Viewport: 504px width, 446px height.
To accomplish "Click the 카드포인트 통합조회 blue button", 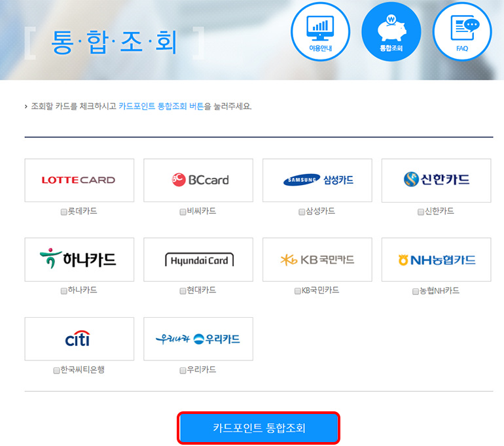I will 259,428.
